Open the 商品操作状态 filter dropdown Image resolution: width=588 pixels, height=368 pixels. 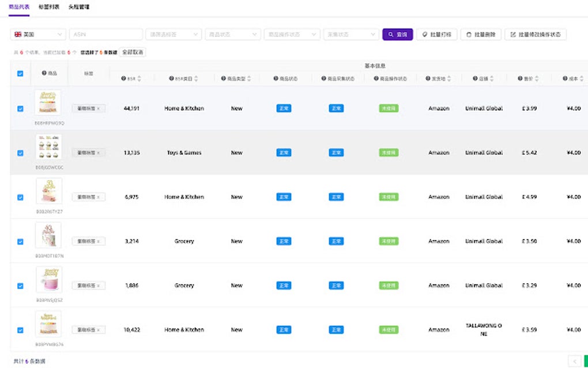coord(292,35)
